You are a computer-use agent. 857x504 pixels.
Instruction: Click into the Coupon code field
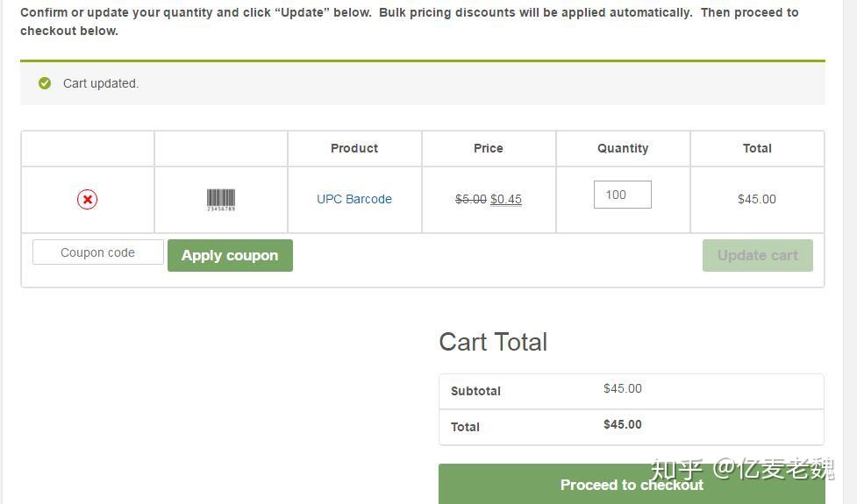[x=98, y=252]
